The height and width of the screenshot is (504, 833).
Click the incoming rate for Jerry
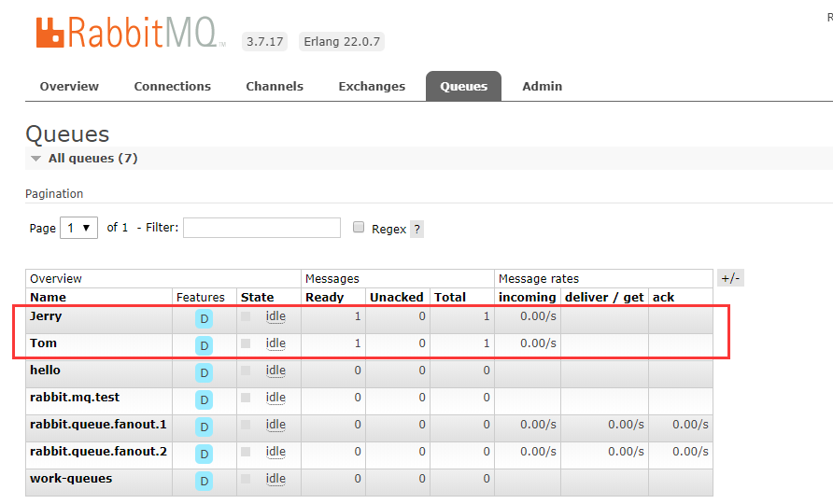[x=538, y=316]
